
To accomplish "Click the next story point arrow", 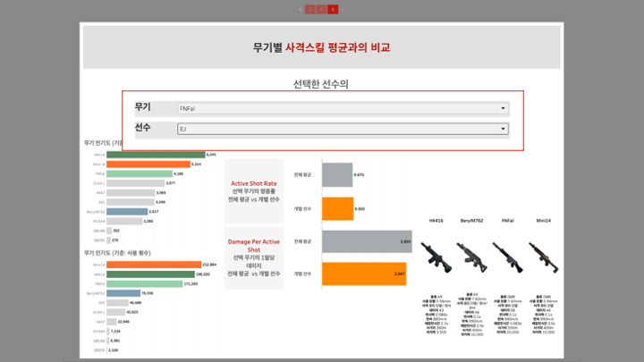I will coord(343,10).
